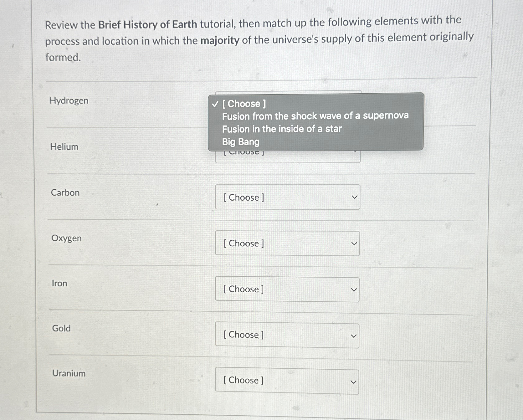The width and height of the screenshot is (523, 420).
Task: Open the Oxygen answer dropdown
Action: point(287,243)
